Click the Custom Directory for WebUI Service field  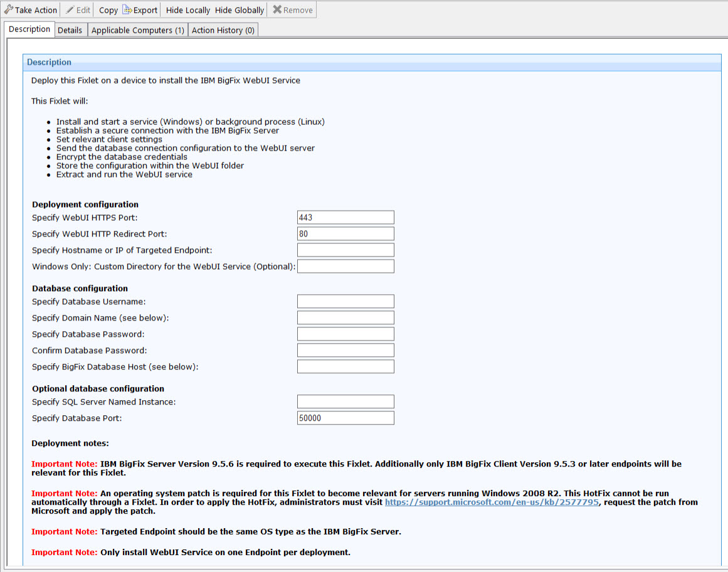pyautogui.click(x=346, y=266)
